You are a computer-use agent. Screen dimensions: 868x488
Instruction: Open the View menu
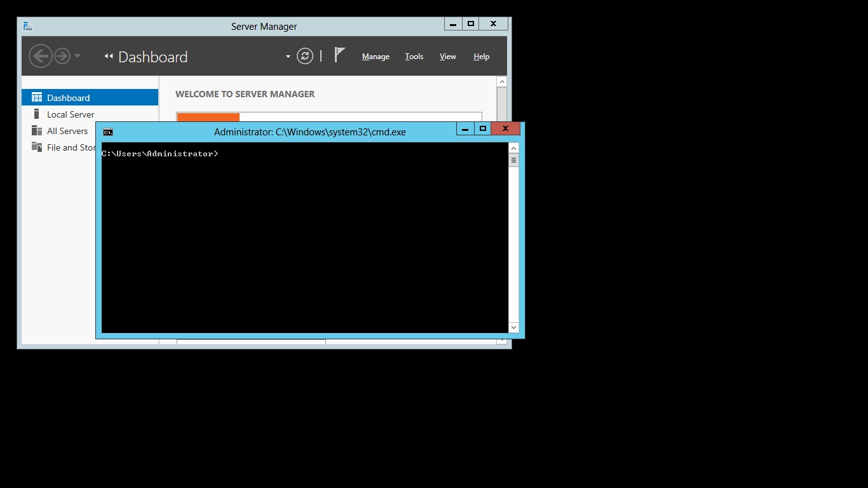(x=447, y=57)
